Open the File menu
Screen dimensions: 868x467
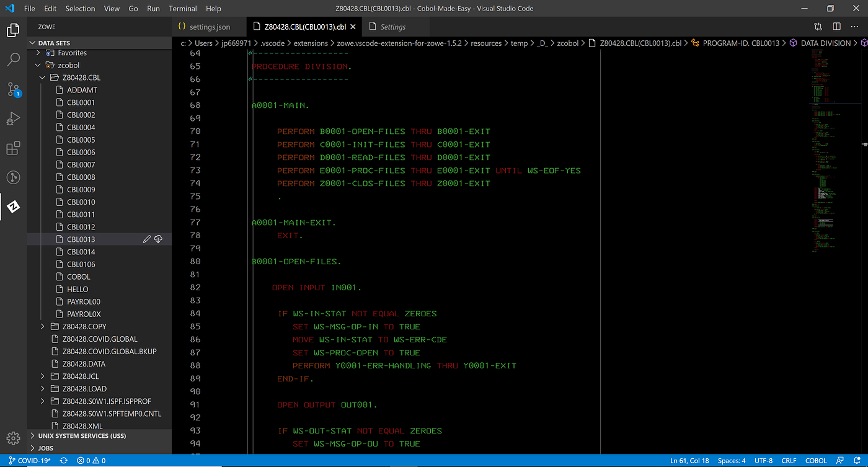[x=29, y=9]
